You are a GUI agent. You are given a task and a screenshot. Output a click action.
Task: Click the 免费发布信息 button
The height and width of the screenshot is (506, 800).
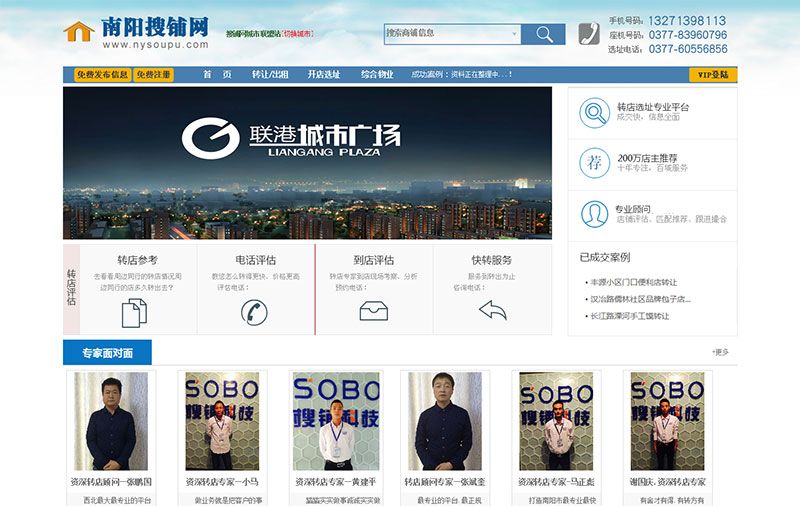click(102, 75)
